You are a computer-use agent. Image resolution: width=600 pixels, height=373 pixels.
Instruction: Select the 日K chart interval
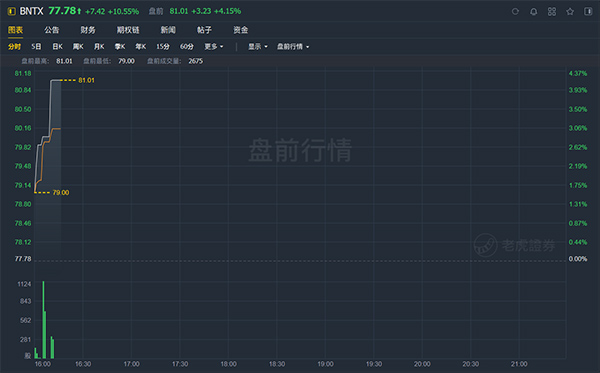(57, 47)
